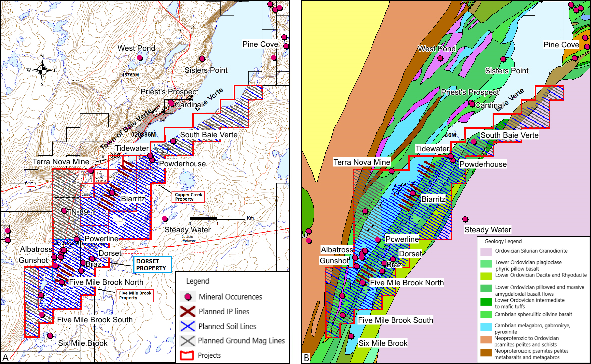Click the South Baie Verte label on map B
This screenshot has width=591, height=364.
(x=509, y=135)
